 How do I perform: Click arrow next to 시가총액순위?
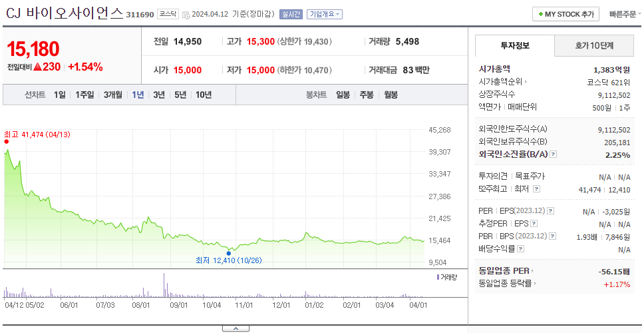tap(526, 82)
